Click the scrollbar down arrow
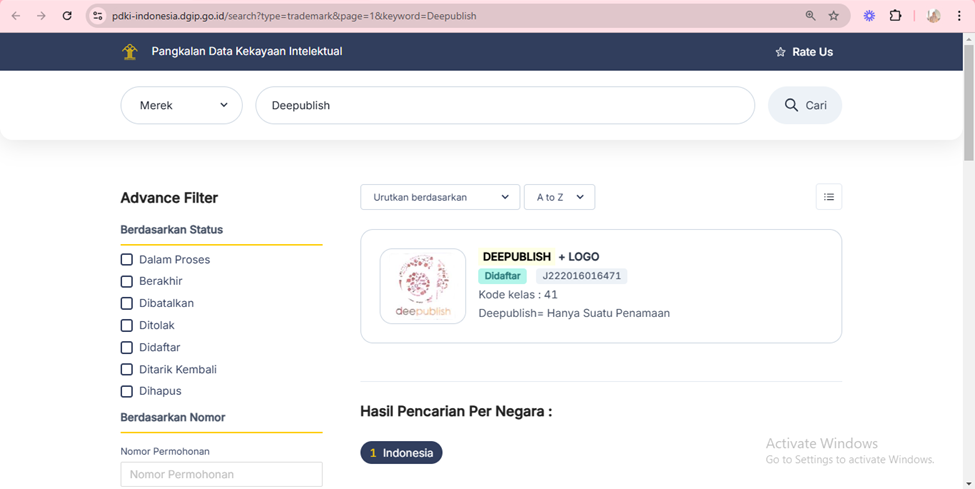The height and width of the screenshot is (489, 975). [969, 483]
